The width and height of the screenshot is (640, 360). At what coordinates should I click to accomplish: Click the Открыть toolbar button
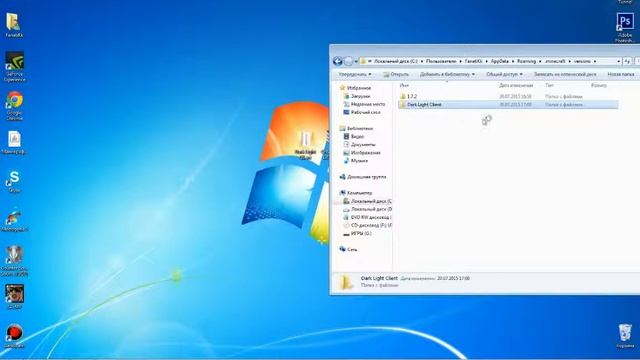pyautogui.click(x=396, y=74)
